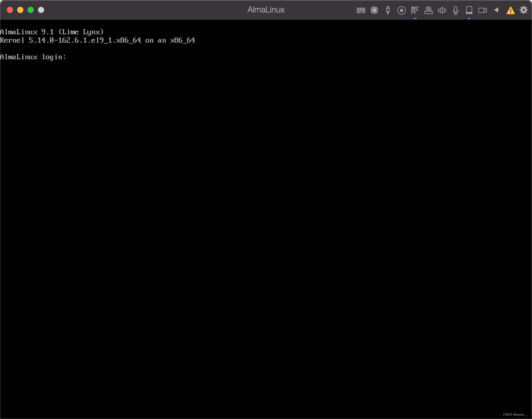Click the red close window button

pyautogui.click(x=10, y=10)
